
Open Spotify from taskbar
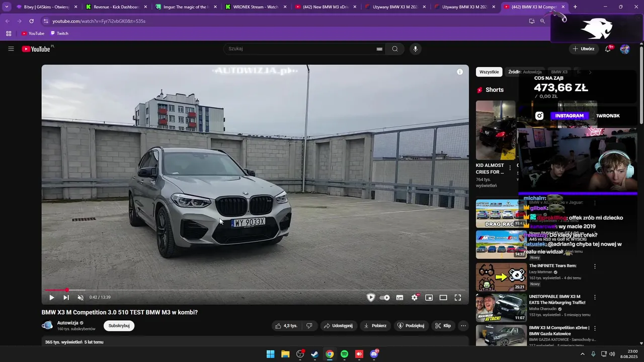(x=344, y=354)
